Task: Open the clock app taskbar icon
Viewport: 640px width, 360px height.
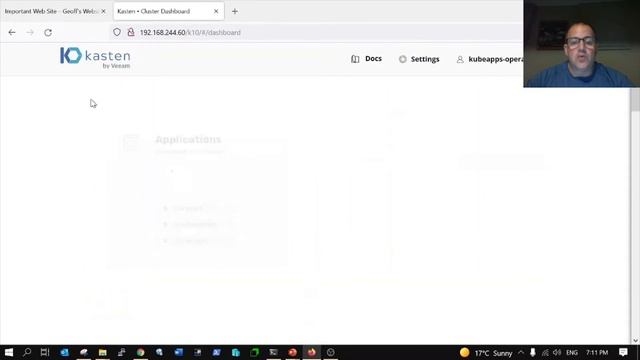Action: (331, 352)
